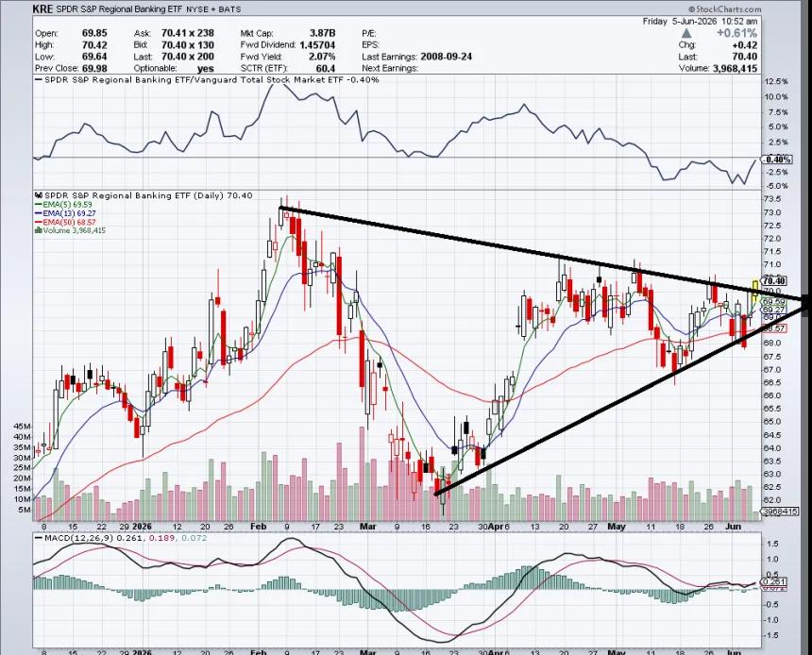Click the 0.261 tag on the MACD axis
The height and width of the screenshot is (655, 812).
click(775, 582)
